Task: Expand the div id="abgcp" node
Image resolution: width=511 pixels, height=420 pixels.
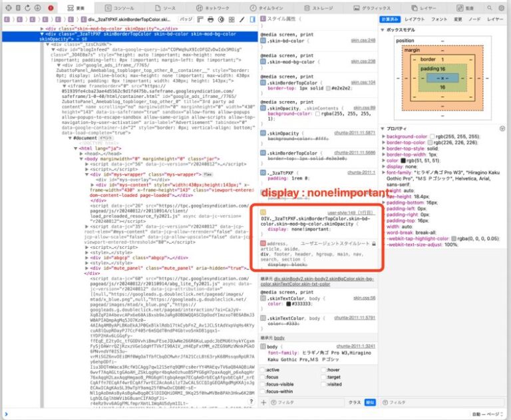Action: (86, 258)
